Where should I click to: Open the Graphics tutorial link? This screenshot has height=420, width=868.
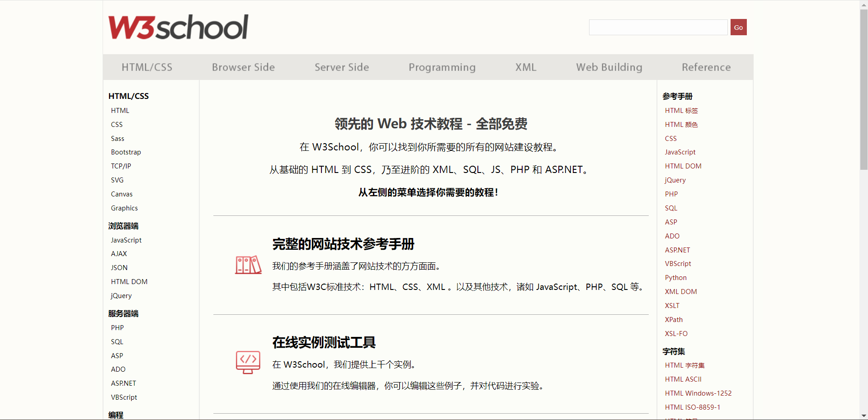point(124,208)
